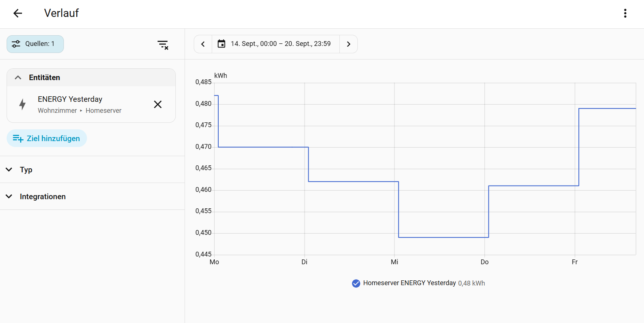Open the calendar date picker icon
Viewport: 644px width, 323px height.
[221, 44]
